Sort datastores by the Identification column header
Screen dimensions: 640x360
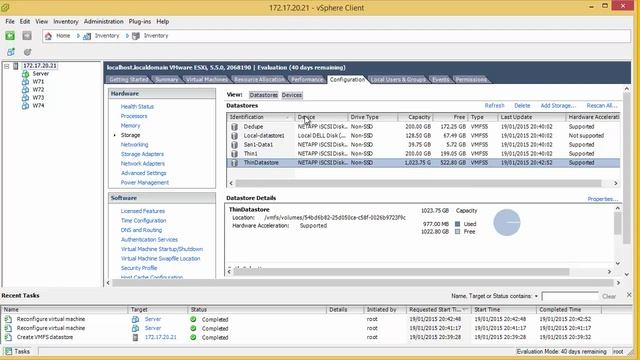click(x=260, y=117)
